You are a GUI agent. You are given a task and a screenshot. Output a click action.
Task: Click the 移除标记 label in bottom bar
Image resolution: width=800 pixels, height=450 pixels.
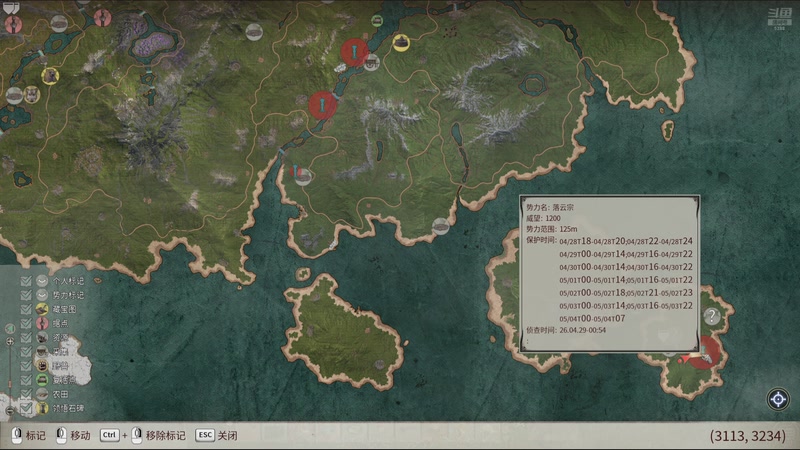[165, 436]
